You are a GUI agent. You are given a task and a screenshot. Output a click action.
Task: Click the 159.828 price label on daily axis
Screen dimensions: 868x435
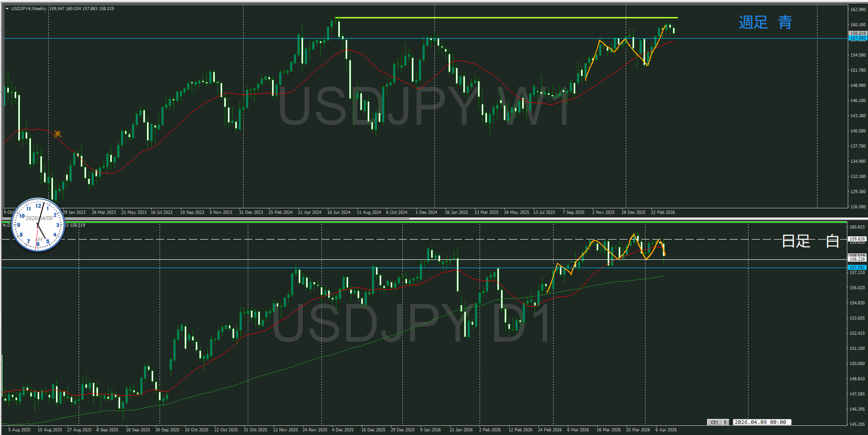tap(857, 239)
